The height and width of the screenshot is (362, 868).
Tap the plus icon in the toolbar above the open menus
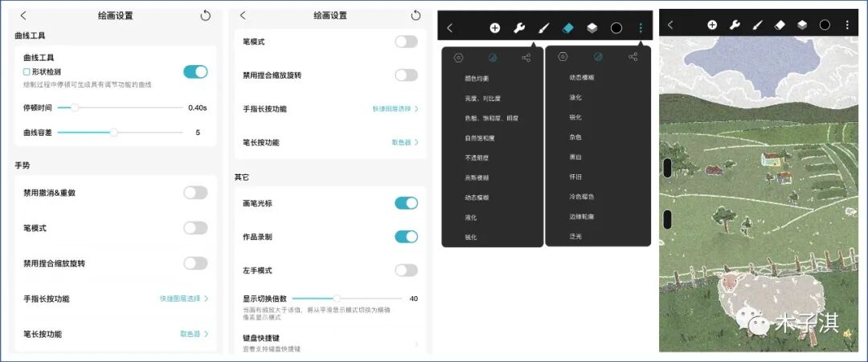coord(494,27)
